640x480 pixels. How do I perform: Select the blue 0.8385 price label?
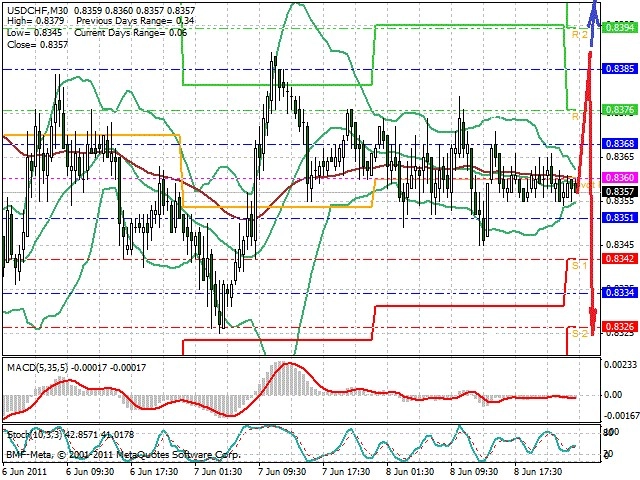pyautogui.click(x=620, y=69)
